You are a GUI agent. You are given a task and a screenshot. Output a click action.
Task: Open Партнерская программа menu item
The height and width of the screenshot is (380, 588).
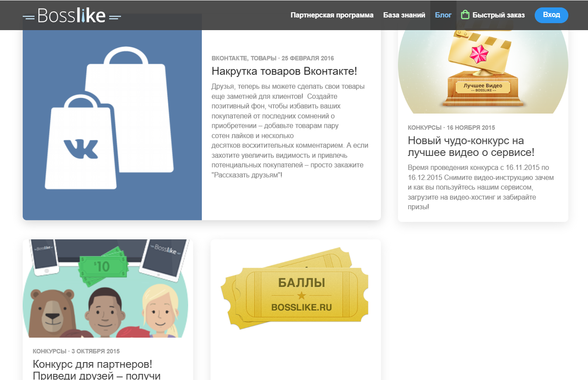[332, 15]
